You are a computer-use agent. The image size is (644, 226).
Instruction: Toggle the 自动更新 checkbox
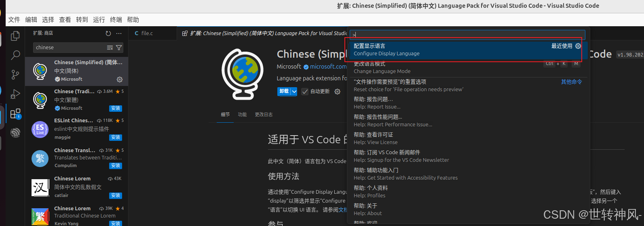[305, 92]
